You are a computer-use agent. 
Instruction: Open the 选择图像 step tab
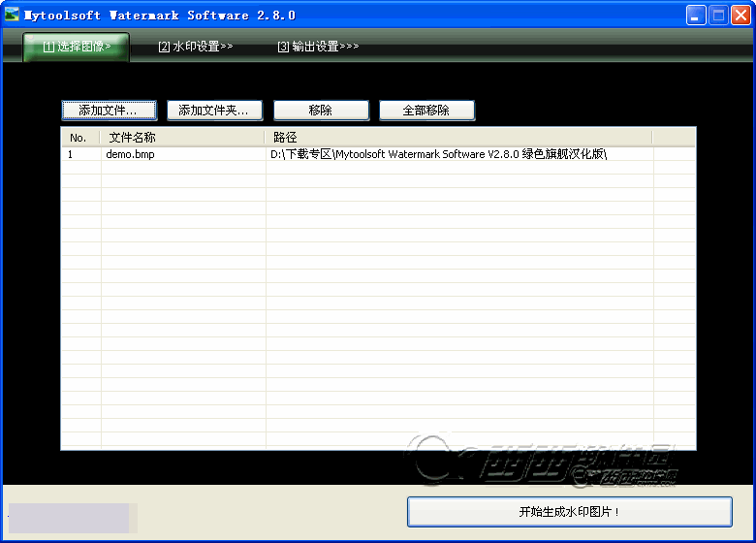click(77, 47)
